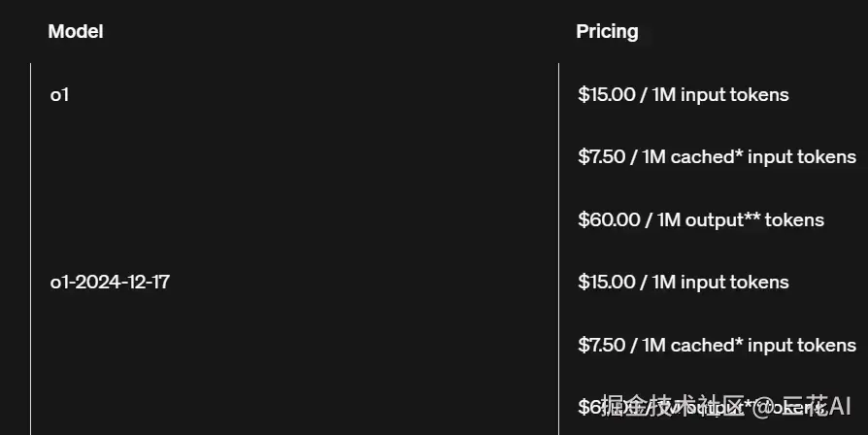Click o1's $60.00 output tokens line
868x435 pixels.
(701, 220)
